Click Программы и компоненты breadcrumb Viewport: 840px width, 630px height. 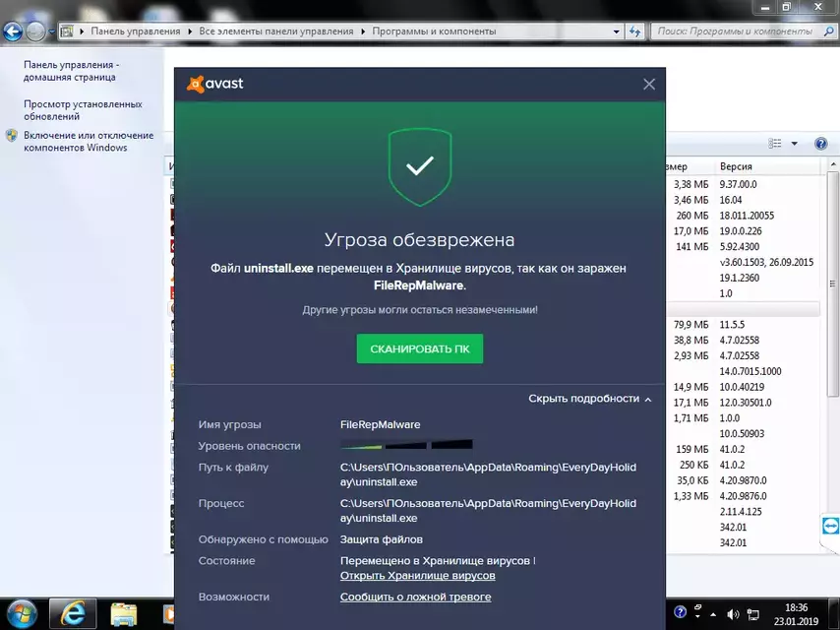(x=434, y=31)
